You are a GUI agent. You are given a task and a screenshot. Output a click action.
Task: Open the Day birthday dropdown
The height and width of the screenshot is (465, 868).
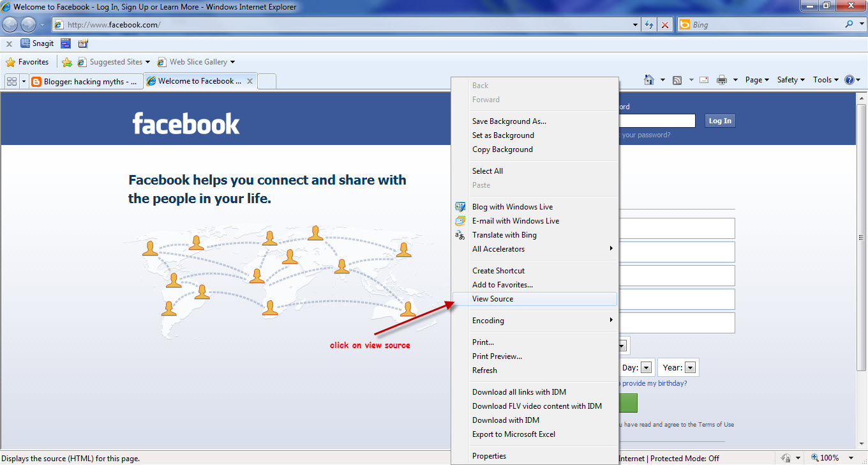pyautogui.click(x=646, y=367)
